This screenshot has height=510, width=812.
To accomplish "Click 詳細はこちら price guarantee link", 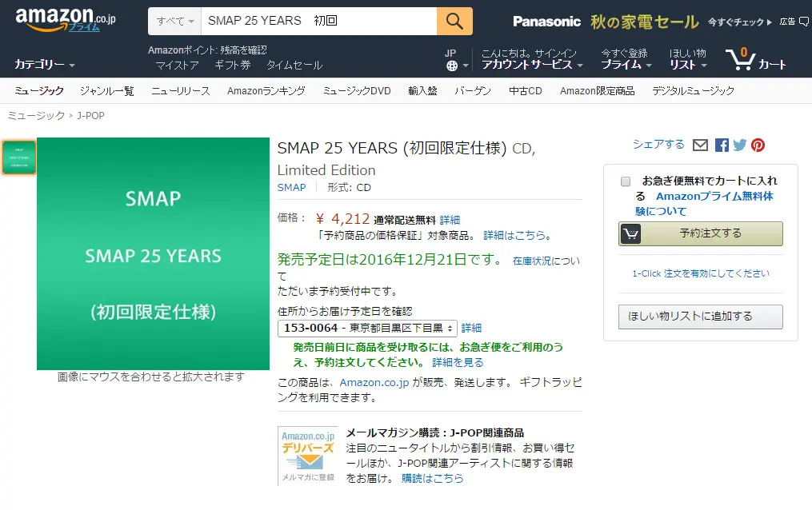I will pos(514,235).
